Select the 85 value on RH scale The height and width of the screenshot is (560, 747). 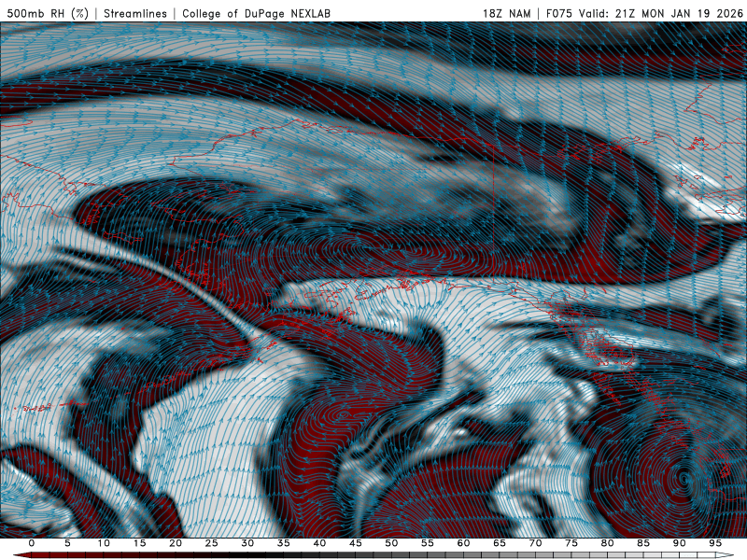[643, 543]
